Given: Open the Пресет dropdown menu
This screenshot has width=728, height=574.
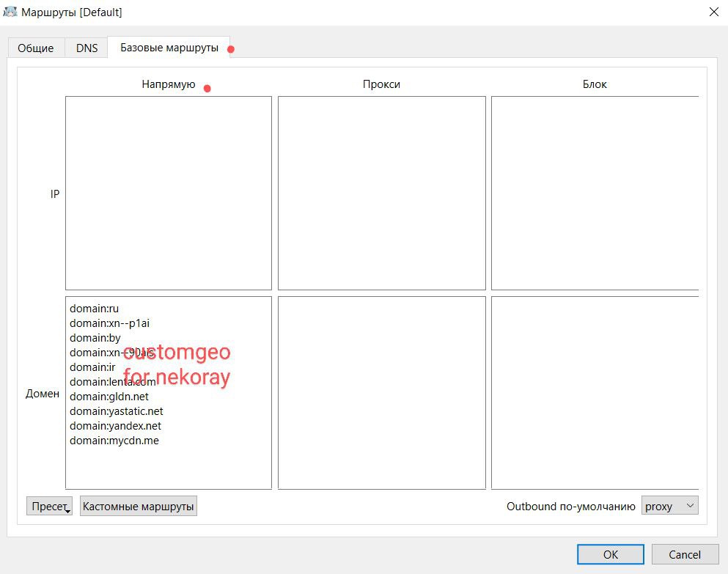Looking at the screenshot, I should (50, 507).
